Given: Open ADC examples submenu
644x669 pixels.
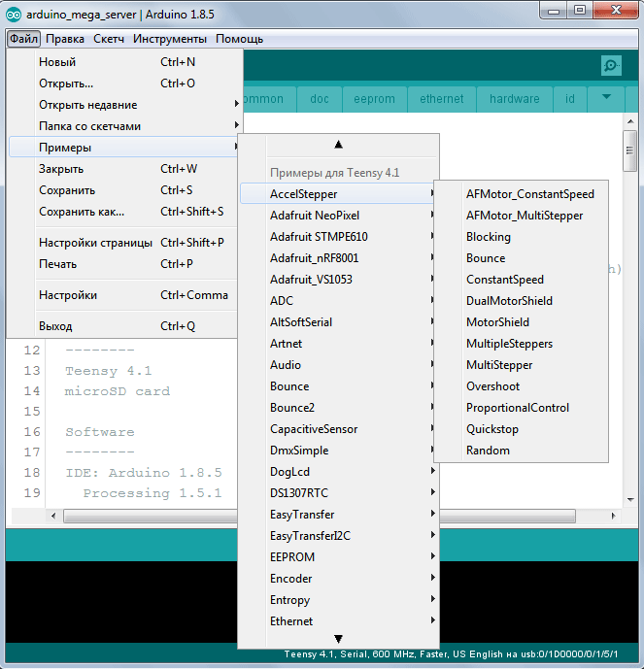Looking at the screenshot, I should coord(338,301).
